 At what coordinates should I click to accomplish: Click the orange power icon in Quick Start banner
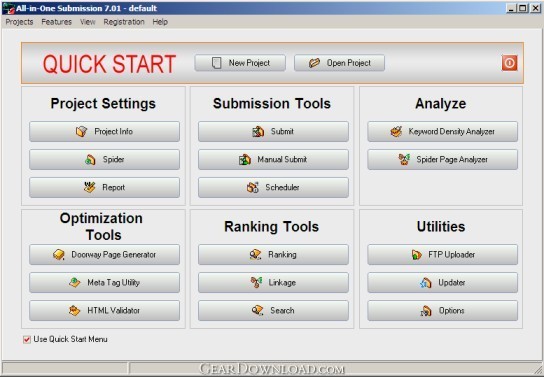pyautogui.click(x=509, y=63)
